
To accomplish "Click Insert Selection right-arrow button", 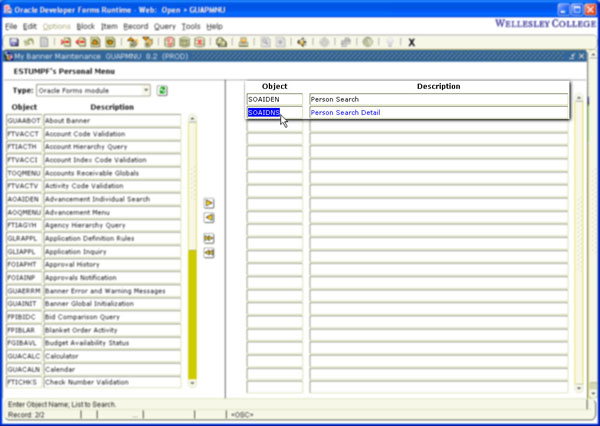I will point(209,203).
